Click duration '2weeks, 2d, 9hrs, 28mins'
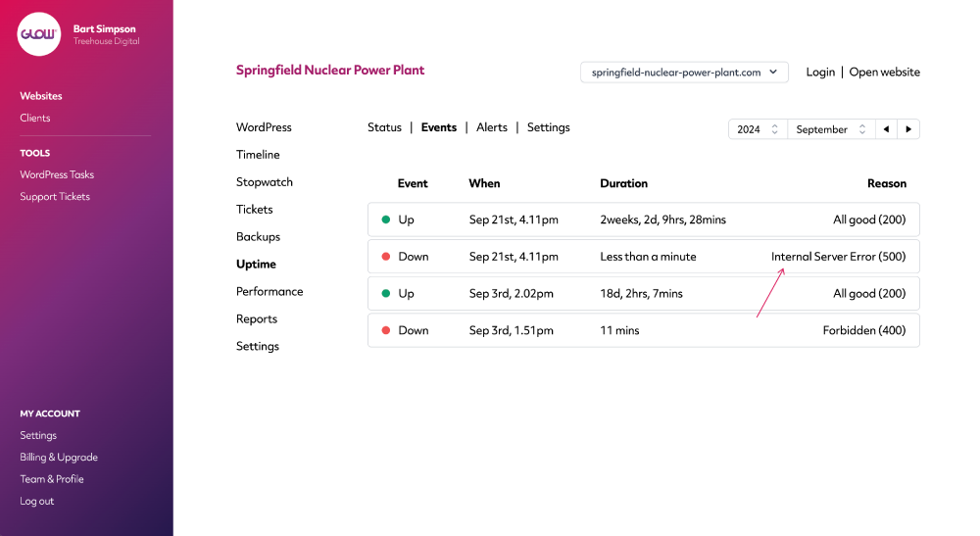Viewport: 980px width, 536px height. click(x=663, y=219)
